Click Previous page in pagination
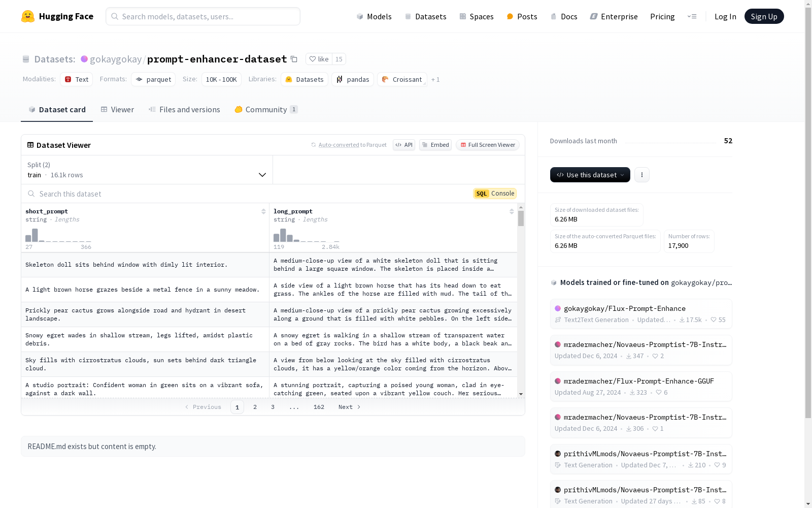 [203, 407]
